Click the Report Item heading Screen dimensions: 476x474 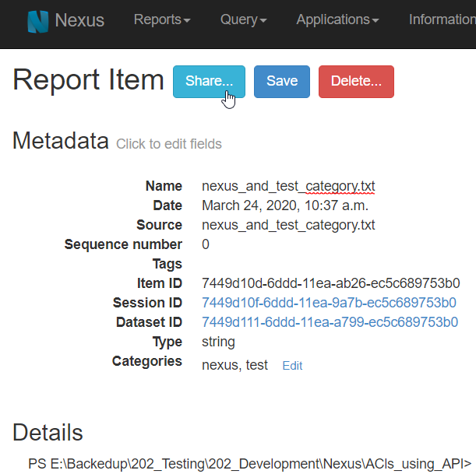[88, 79]
